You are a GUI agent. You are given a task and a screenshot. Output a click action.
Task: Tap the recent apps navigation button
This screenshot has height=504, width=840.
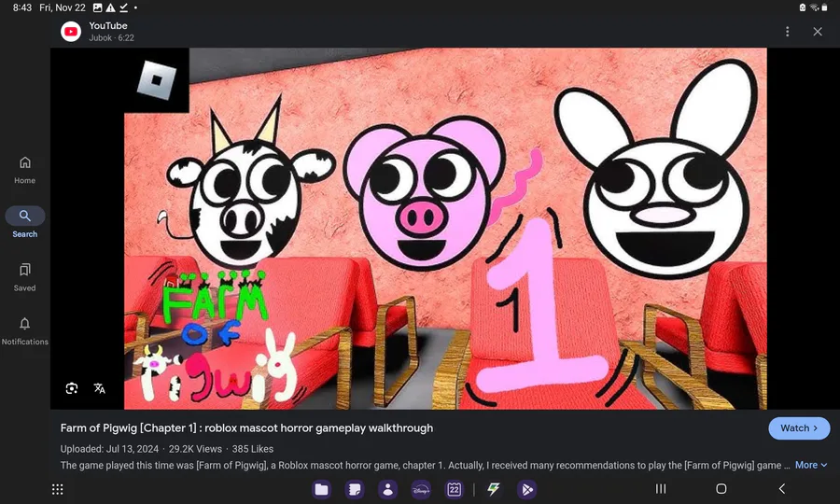coord(661,488)
